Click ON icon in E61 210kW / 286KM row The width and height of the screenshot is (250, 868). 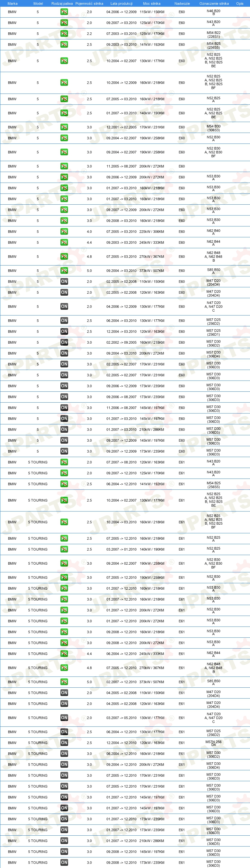(64, 841)
